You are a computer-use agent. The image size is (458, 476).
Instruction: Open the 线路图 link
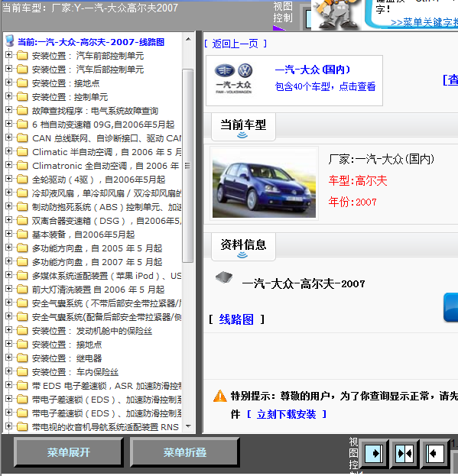pos(236,319)
